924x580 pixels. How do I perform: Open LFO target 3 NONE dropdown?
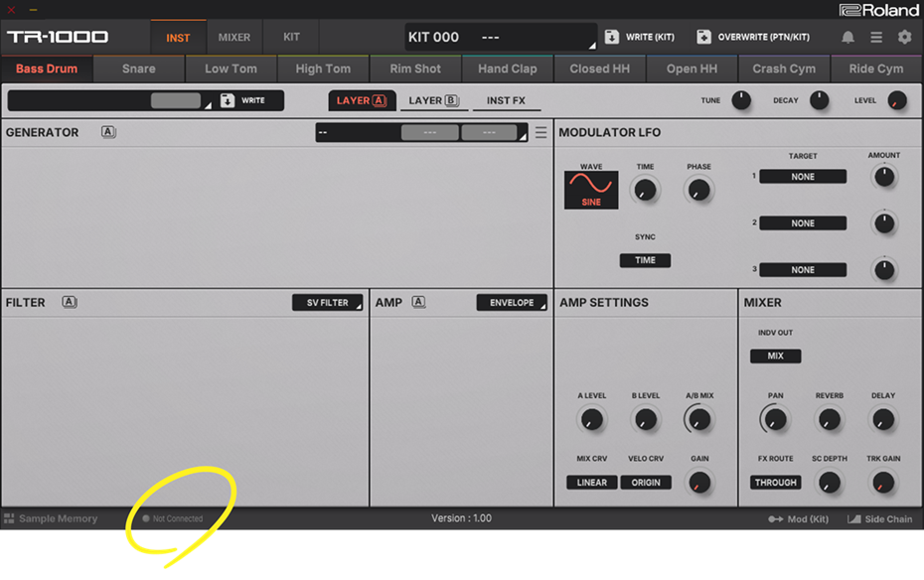803,270
